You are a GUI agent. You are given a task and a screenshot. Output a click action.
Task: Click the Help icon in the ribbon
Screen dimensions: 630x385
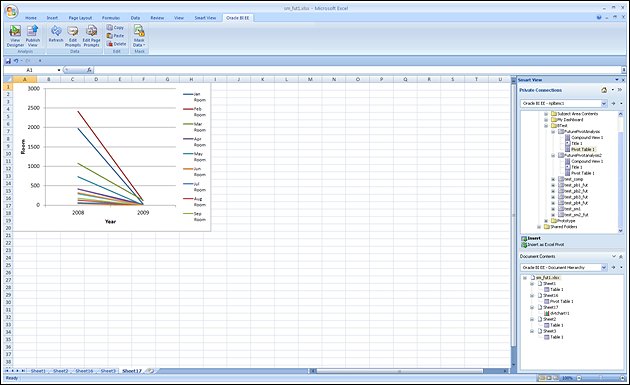[x=599, y=18]
